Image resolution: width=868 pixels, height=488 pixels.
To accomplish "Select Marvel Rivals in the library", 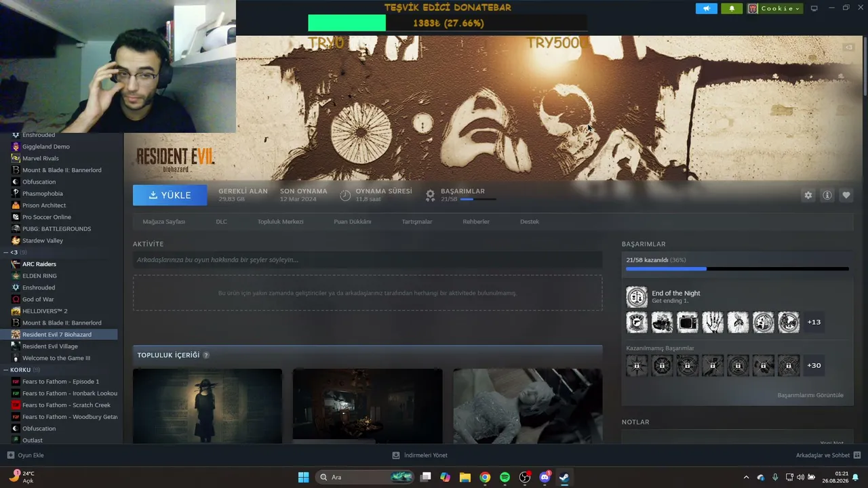I will coord(59,159).
